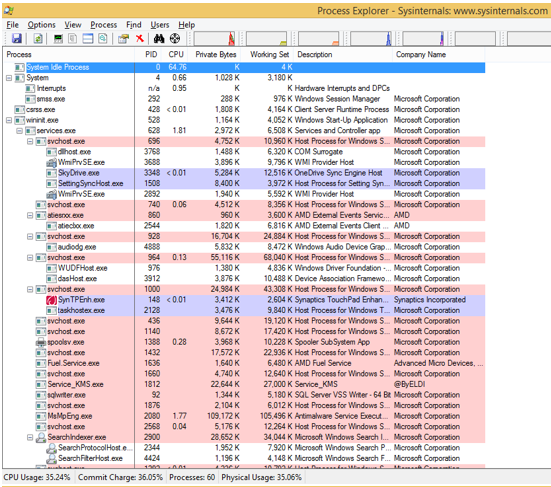Image resolution: width=551 pixels, height=487 pixels.
Task: Open System Information graph icon
Action: coord(58,38)
